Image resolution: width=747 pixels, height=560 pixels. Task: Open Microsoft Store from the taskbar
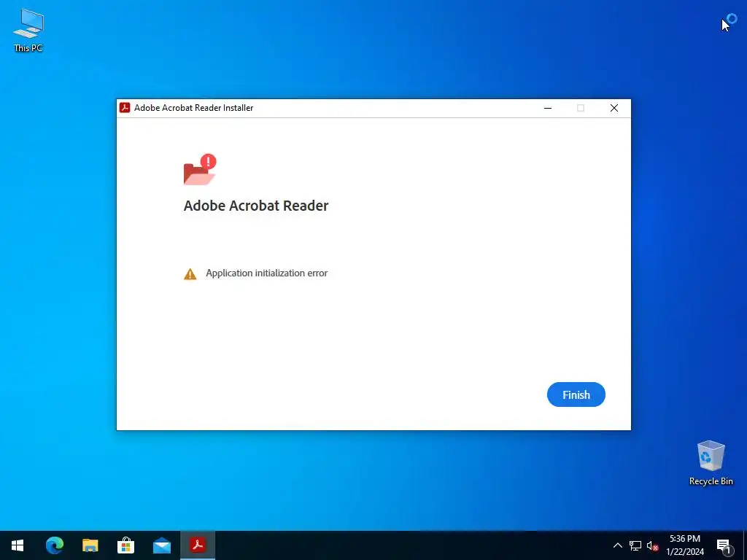pyautogui.click(x=125, y=545)
